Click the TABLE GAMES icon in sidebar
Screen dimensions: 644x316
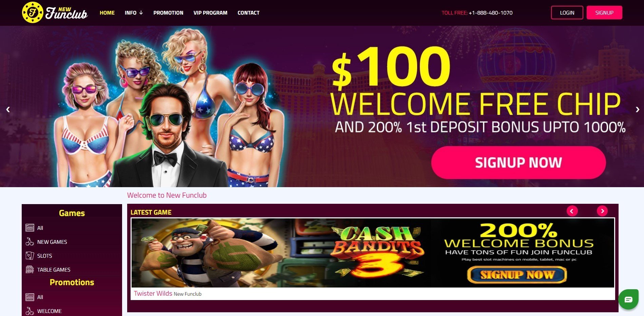tap(30, 270)
